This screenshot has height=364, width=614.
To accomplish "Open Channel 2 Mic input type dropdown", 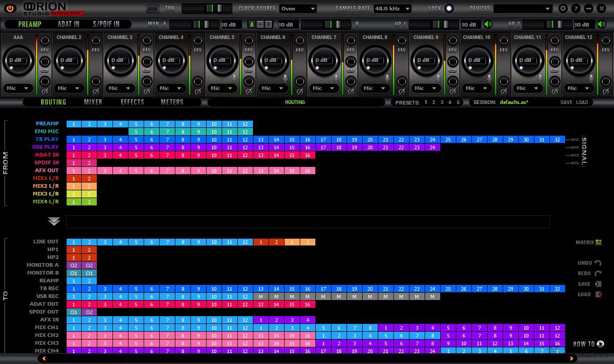I will pos(69,88).
